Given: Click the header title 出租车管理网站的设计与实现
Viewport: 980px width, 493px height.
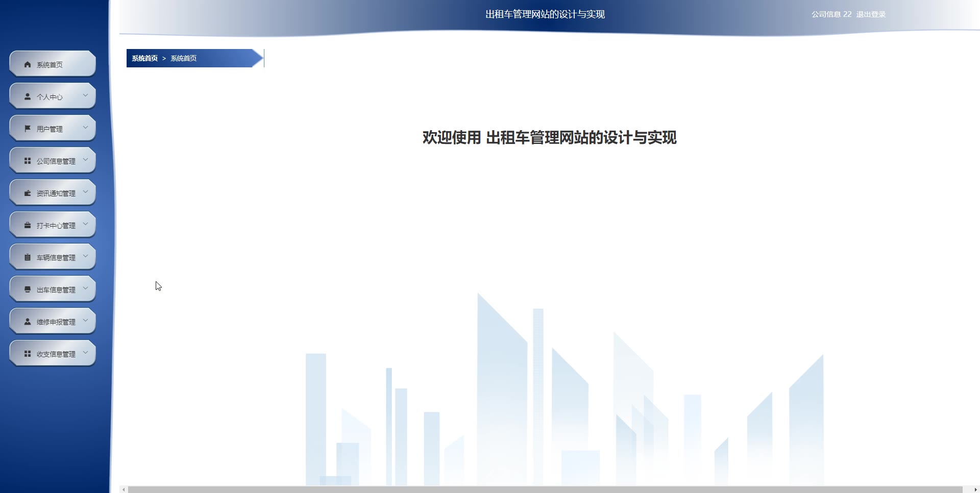Looking at the screenshot, I should point(545,14).
